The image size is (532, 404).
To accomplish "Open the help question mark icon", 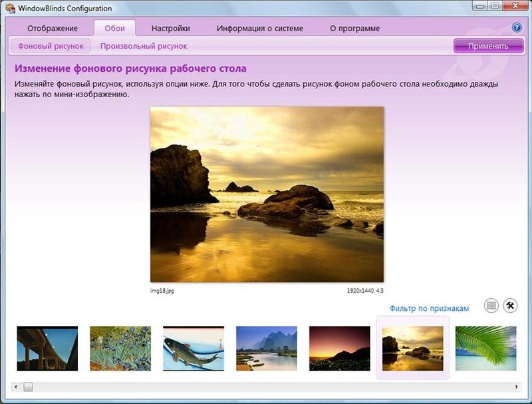I will (517, 27).
